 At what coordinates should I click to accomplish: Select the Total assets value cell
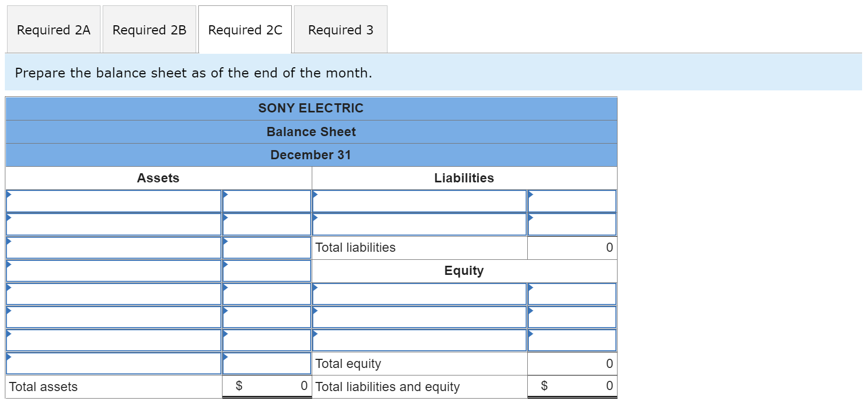coord(267,386)
